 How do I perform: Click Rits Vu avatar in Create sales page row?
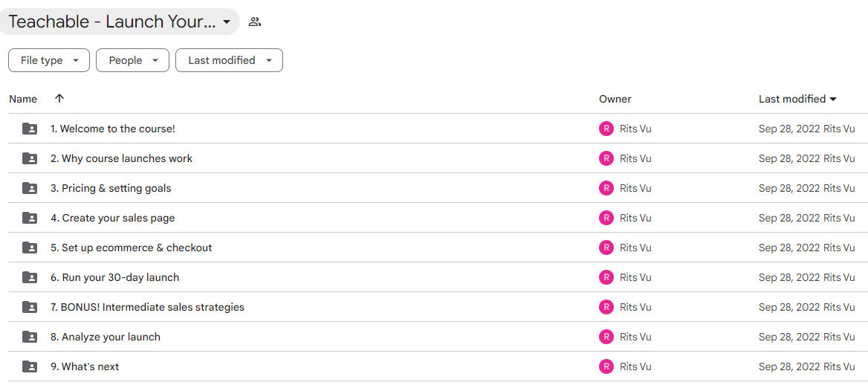606,219
